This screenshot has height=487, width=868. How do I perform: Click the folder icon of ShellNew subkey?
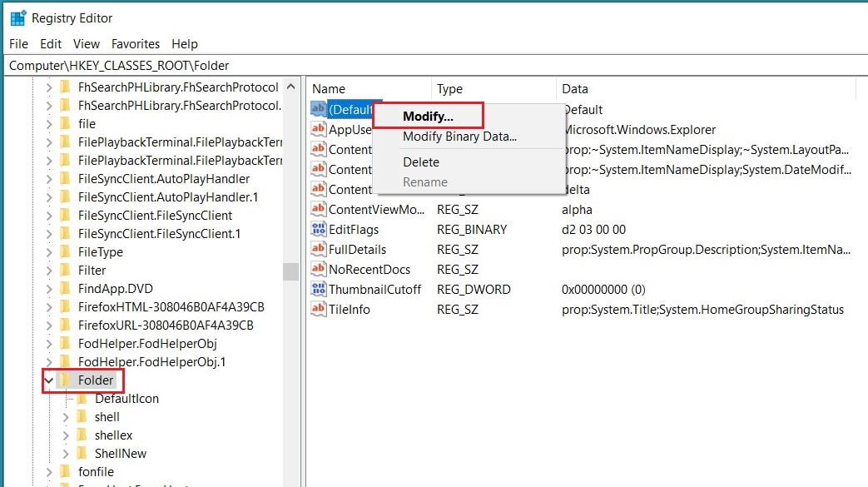(x=82, y=453)
